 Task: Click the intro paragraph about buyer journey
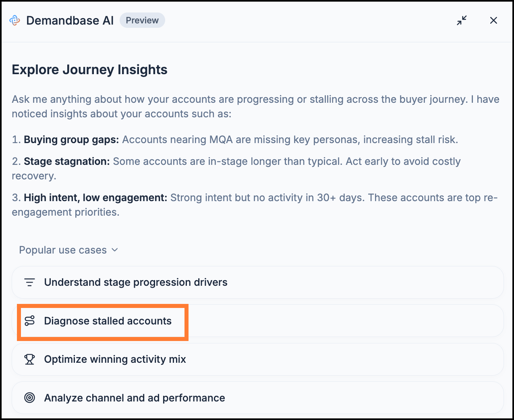tap(255, 106)
